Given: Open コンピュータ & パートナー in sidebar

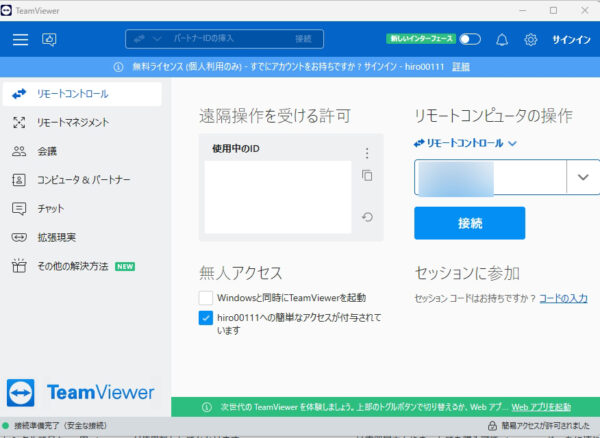Looking at the screenshot, I should pos(82,180).
